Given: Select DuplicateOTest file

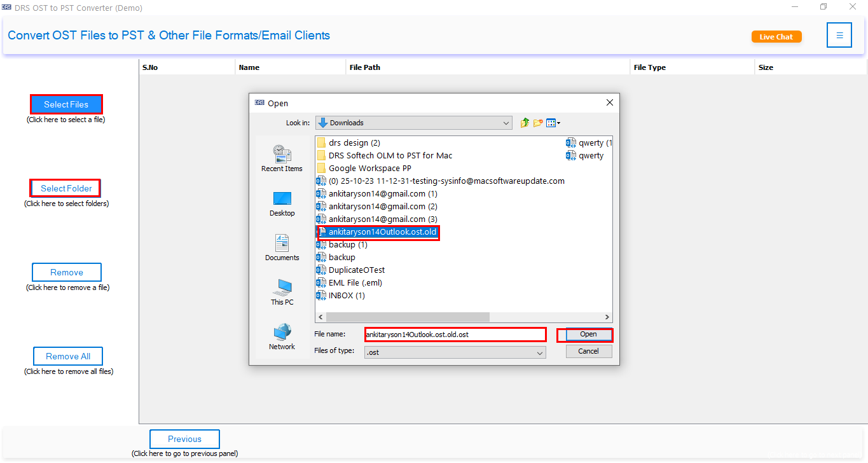Looking at the screenshot, I should (351, 270).
